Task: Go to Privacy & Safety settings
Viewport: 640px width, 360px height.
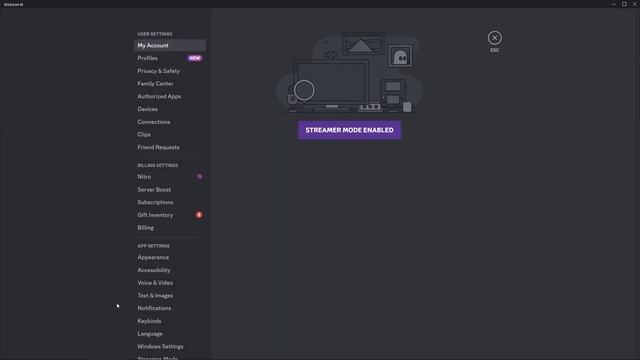Action: tap(170, 71)
